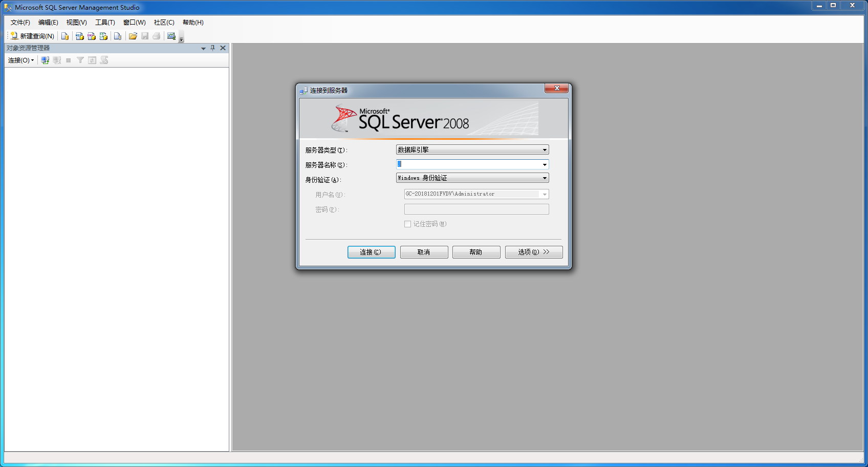
Task: Open the Object Explorer window position dropdown
Action: (x=203, y=48)
